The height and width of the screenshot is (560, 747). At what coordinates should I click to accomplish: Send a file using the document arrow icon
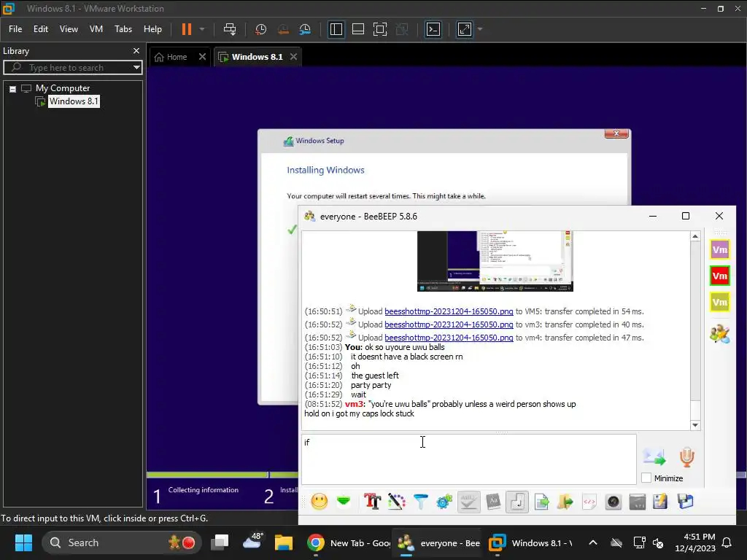[541, 502]
